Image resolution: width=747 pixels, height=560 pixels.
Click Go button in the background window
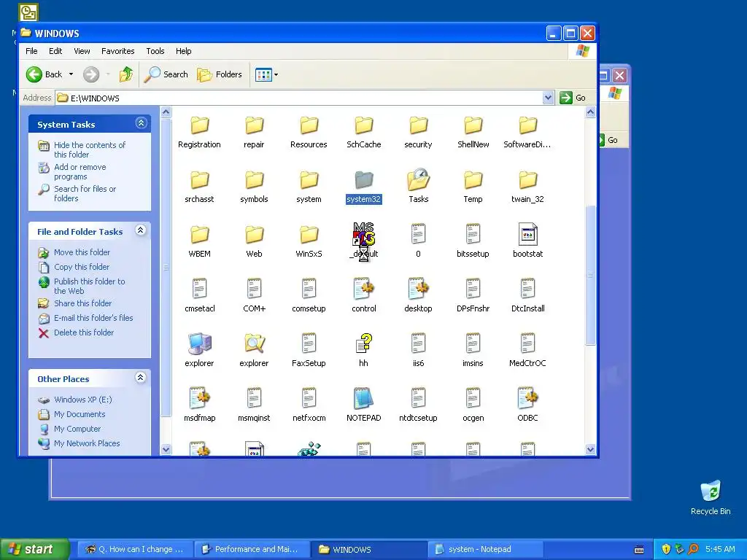coord(612,140)
